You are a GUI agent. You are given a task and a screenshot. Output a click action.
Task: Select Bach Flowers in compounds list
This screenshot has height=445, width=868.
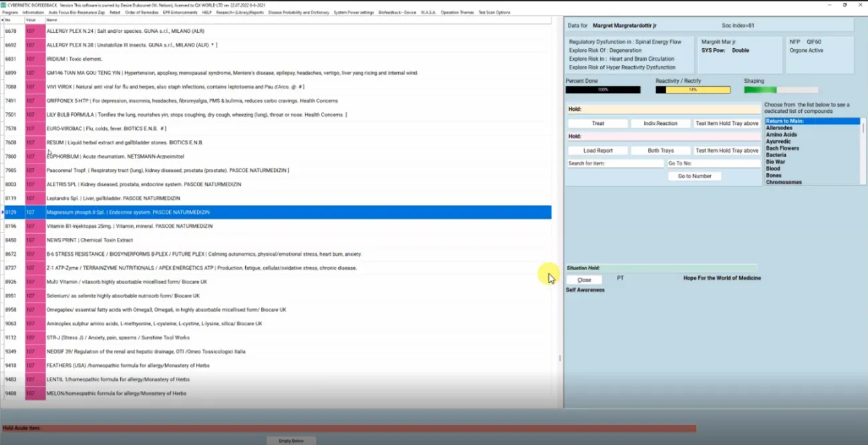[x=782, y=148]
